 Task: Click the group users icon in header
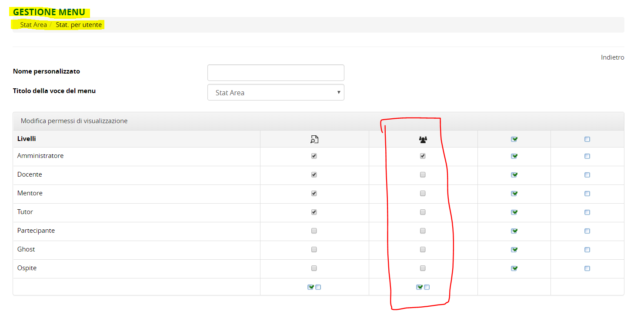pyautogui.click(x=423, y=139)
